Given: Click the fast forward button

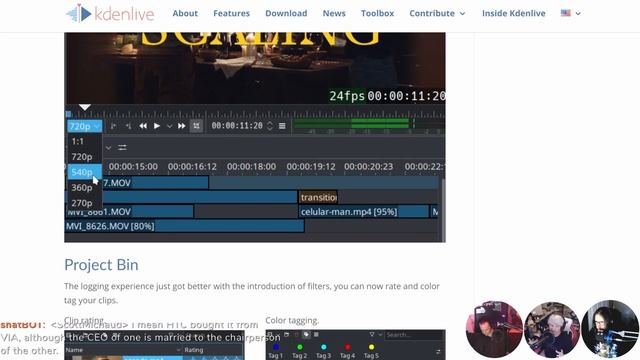Looking at the screenshot, I should click(182, 126).
